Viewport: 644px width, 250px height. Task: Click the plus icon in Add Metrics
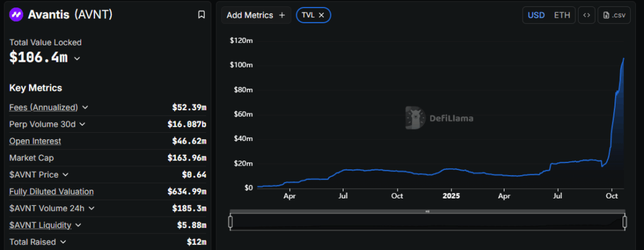pyautogui.click(x=282, y=15)
